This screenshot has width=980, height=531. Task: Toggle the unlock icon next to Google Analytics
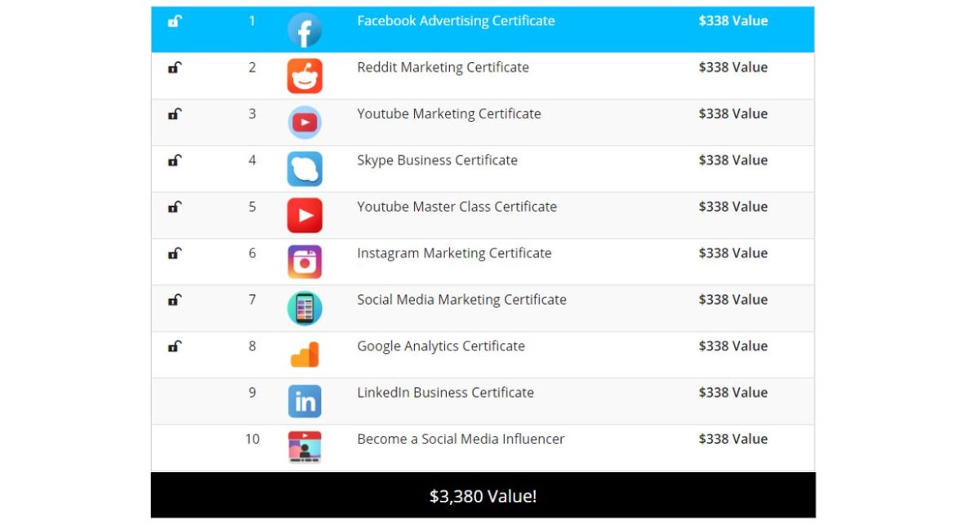[x=175, y=347]
